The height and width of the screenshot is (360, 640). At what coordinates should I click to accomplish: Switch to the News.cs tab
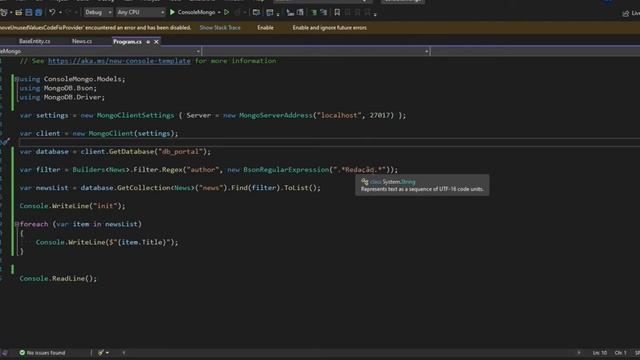[82, 41]
